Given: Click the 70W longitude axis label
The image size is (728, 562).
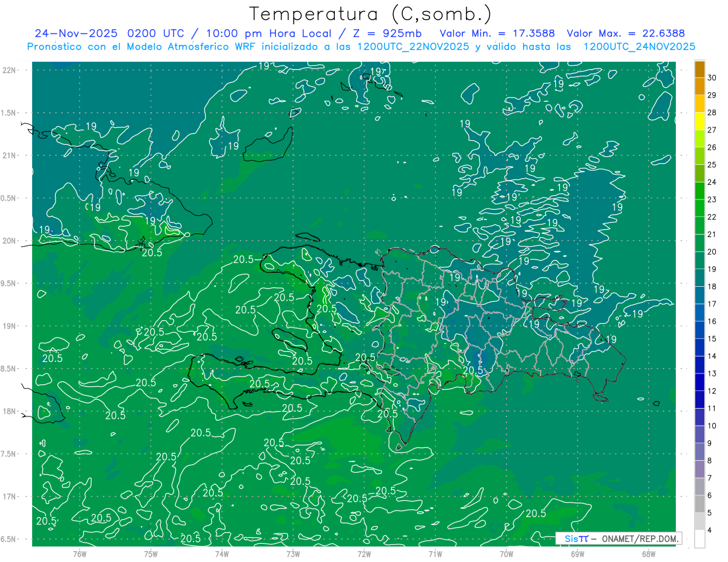Looking at the screenshot, I should [507, 554].
